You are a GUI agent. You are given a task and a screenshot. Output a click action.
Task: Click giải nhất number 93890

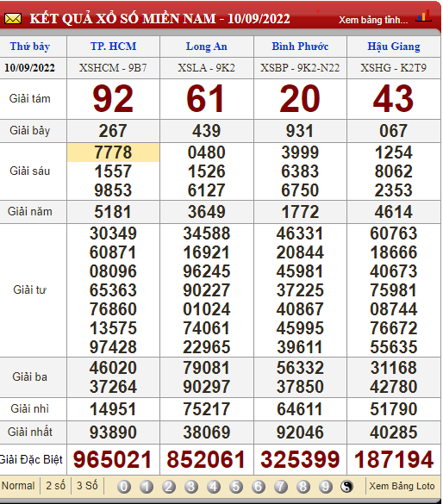(113, 432)
